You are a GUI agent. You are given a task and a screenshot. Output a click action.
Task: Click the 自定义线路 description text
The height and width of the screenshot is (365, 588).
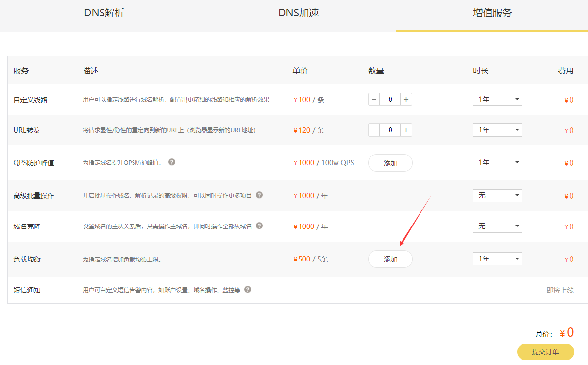176,100
